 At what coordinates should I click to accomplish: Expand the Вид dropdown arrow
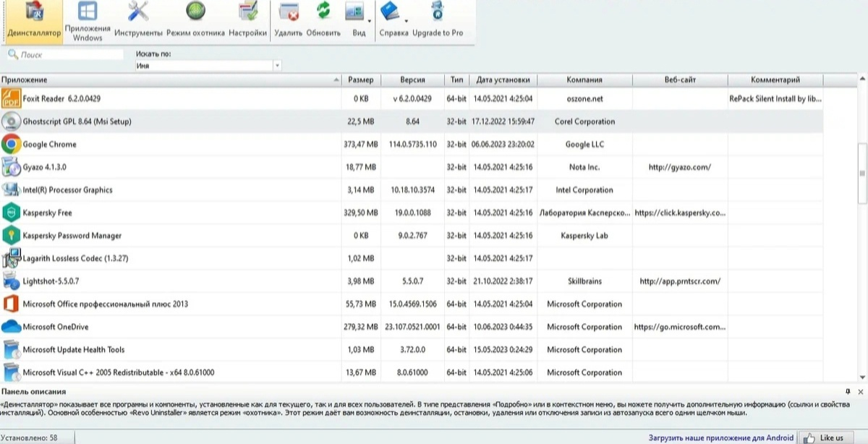coord(370,21)
